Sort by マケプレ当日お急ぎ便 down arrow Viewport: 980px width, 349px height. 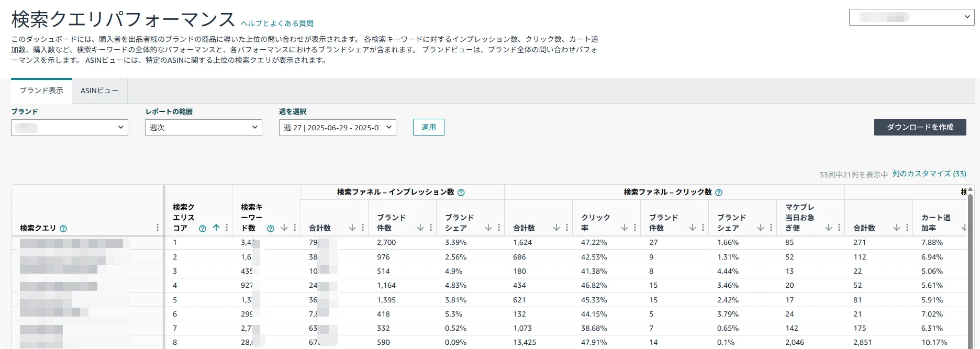coord(829,228)
